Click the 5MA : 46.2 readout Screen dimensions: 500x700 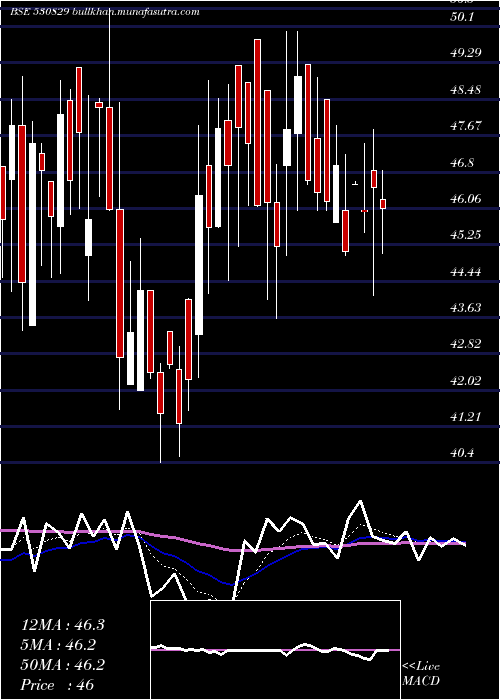(58, 645)
